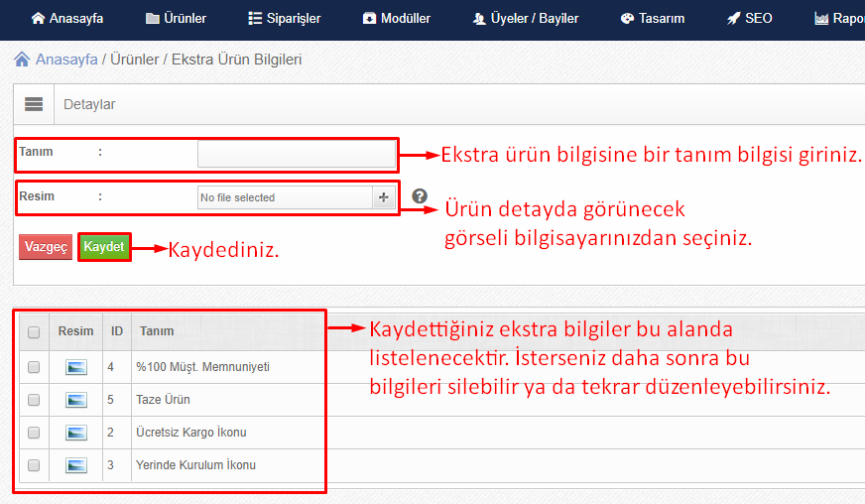Open image thumbnail for Yerinde Kurulum İkonu

pos(76,465)
